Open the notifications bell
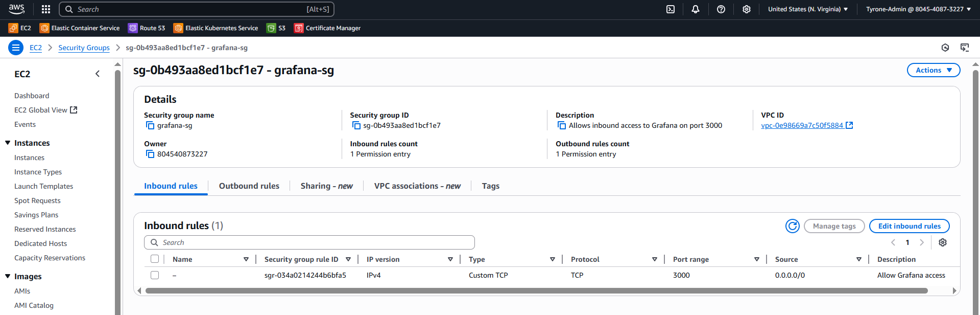 click(696, 9)
